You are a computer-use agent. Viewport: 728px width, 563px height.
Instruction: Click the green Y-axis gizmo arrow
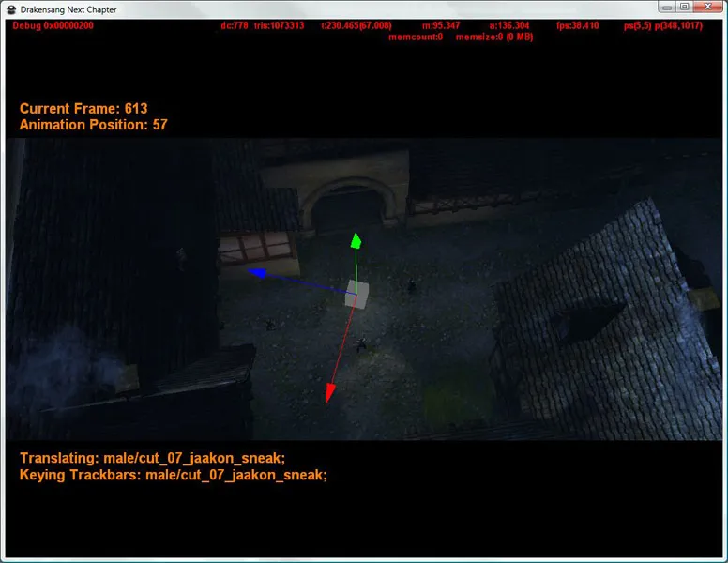(356, 241)
